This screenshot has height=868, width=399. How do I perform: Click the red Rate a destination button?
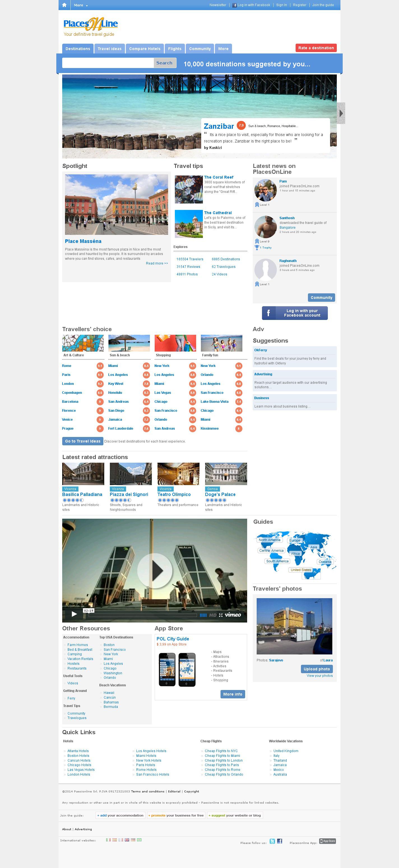point(316,48)
